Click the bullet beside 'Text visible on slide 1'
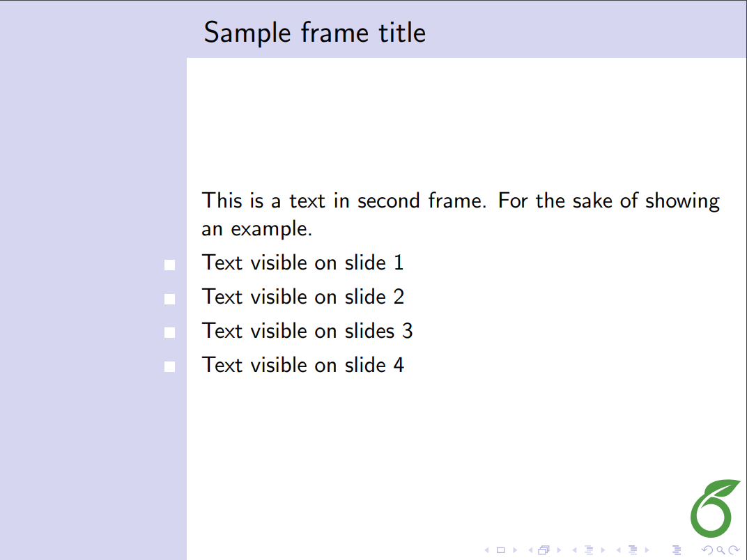The width and height of the screenshot is (747, 560). [x=169, y=265]
